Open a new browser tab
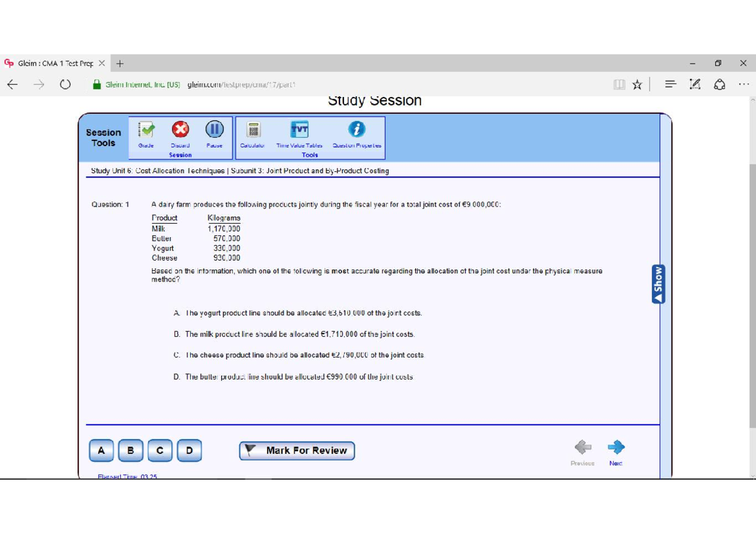 coord(120,64)
